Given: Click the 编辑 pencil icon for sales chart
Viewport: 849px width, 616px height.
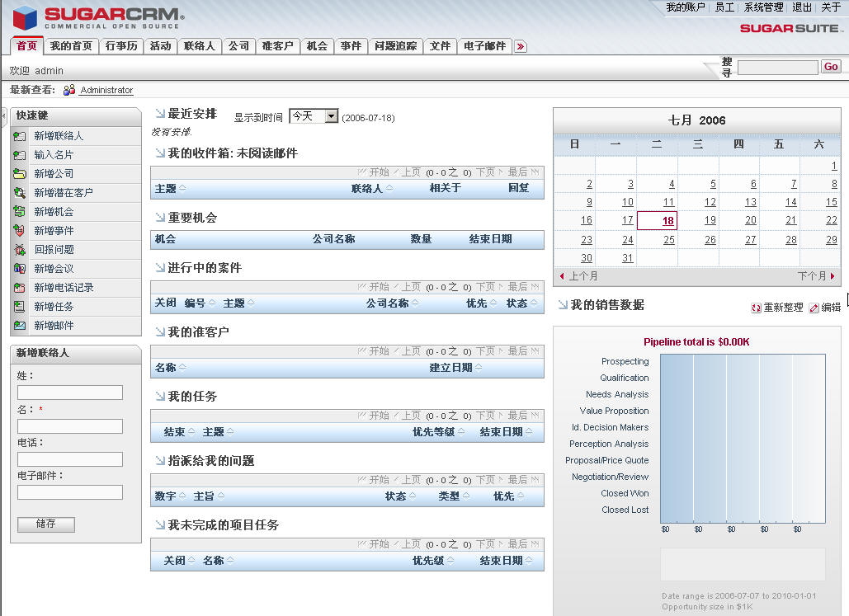Looking at the screenshot, I should (x=814, y=308).
